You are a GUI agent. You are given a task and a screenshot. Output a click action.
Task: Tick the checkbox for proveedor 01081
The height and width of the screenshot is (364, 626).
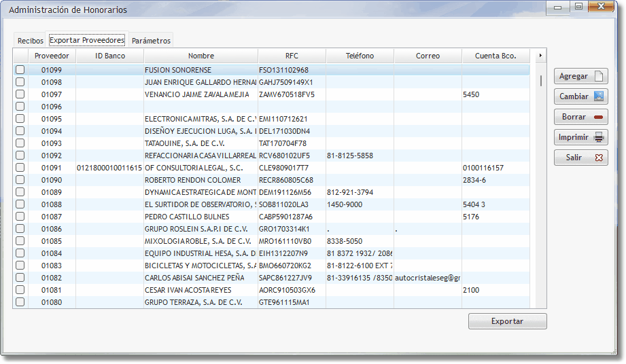coord(20,290)
